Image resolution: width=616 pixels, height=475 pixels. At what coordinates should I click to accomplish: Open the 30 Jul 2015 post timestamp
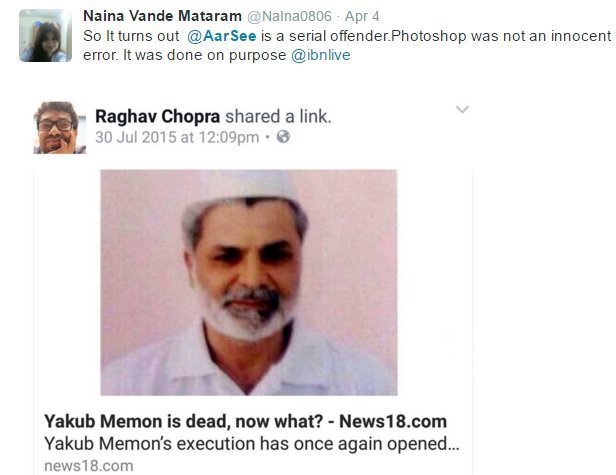coord(177,137)
